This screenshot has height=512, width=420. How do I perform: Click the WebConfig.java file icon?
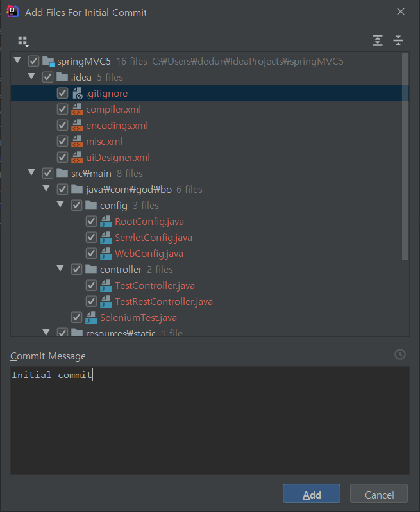click(x=106, y=253)
